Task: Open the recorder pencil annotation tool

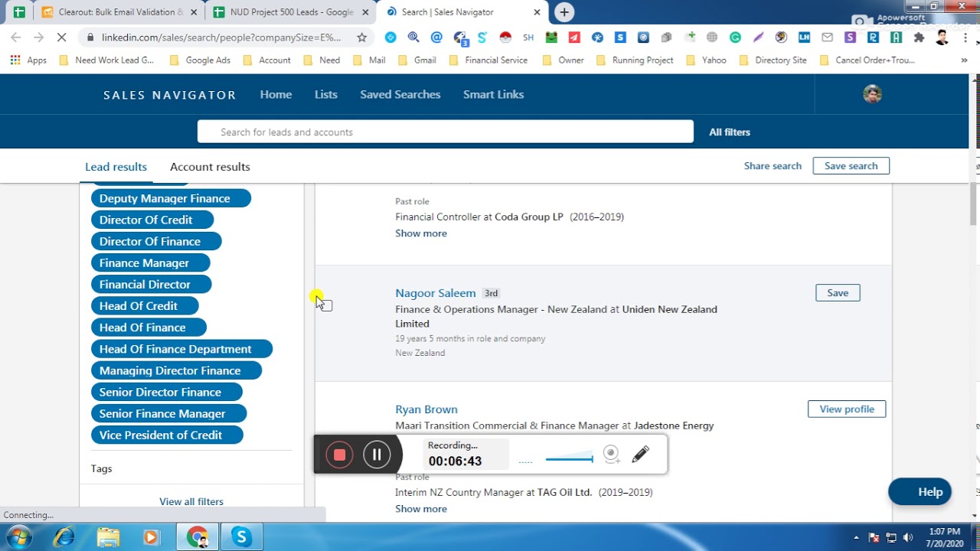Action: (x=641, y=455)
